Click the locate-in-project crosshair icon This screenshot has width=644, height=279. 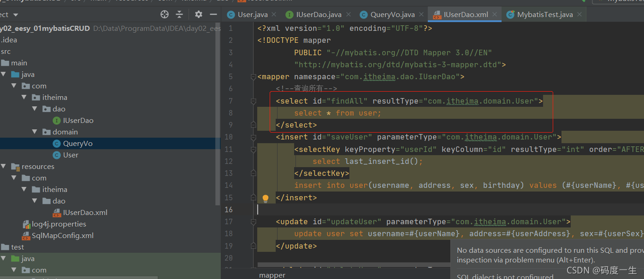tap(165, 14)
